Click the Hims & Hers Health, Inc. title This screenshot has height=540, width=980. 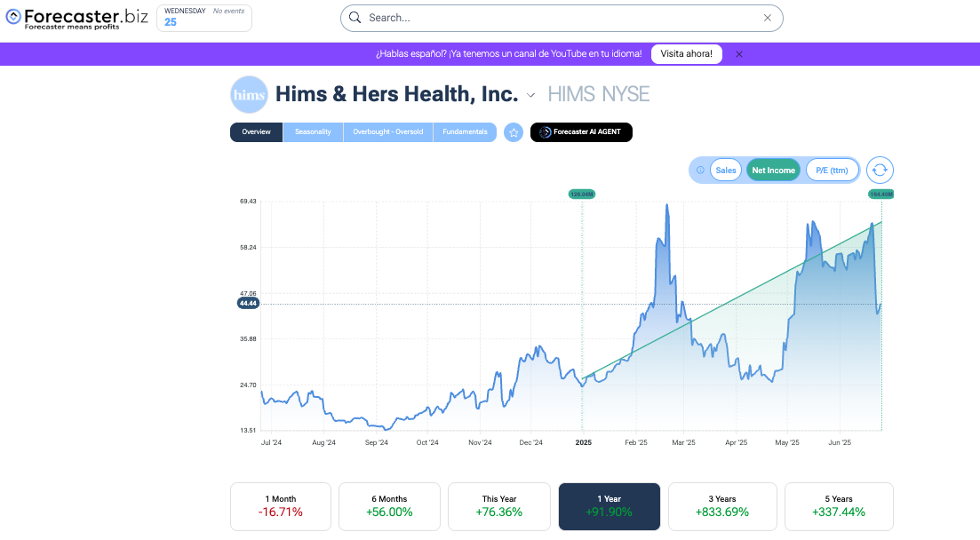coord(397,94)
